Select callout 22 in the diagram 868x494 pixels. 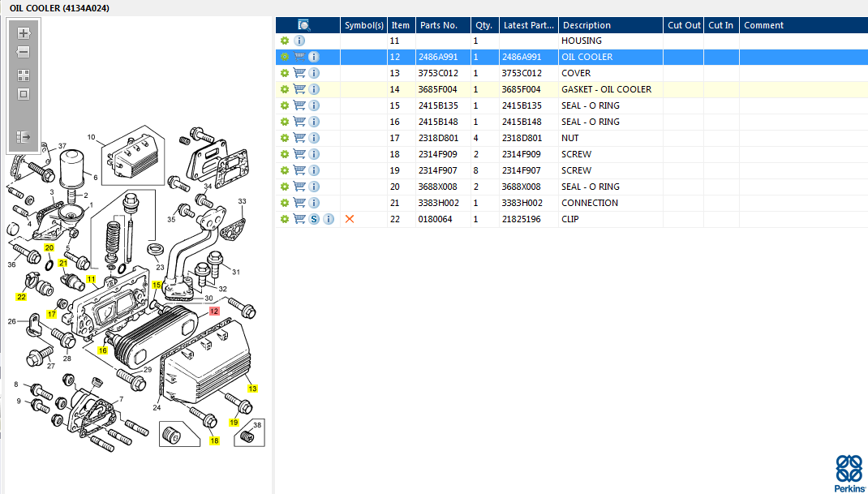pos(21,297)
